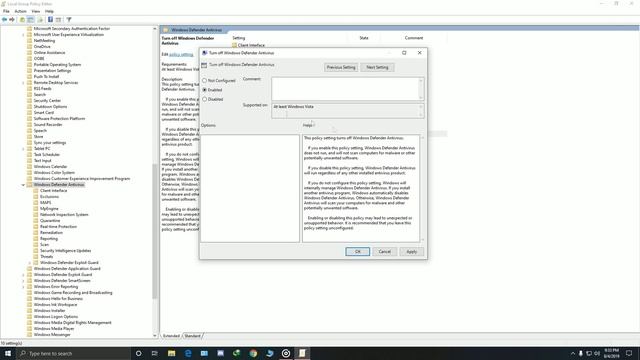
Task: Collapse the Windows Defender Antivirus tree node
Action: click(x=23, y=185)
